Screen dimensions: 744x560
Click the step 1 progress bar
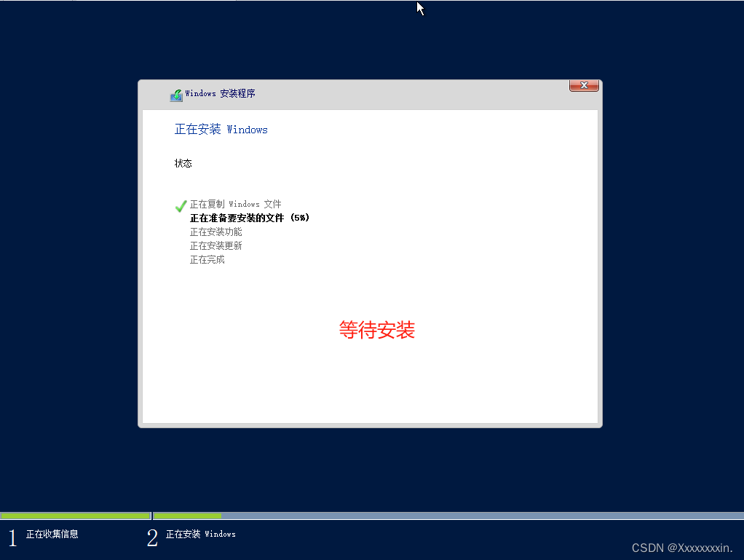coord(76,516)
